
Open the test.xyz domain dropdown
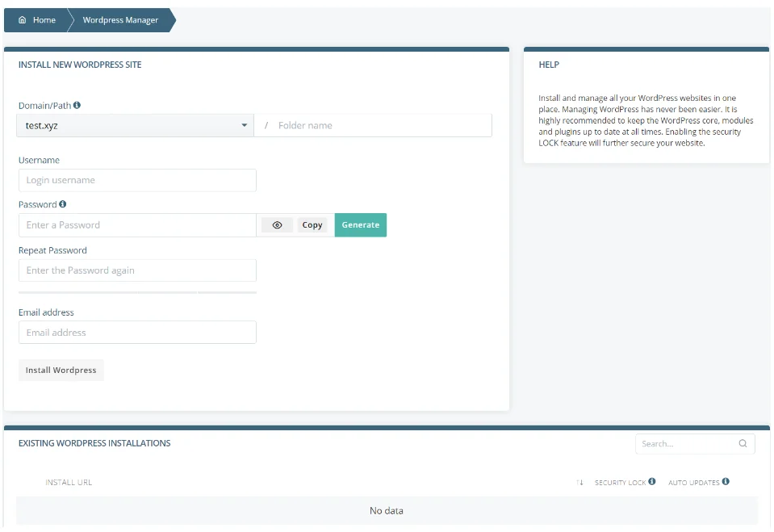tap(244, 125)
